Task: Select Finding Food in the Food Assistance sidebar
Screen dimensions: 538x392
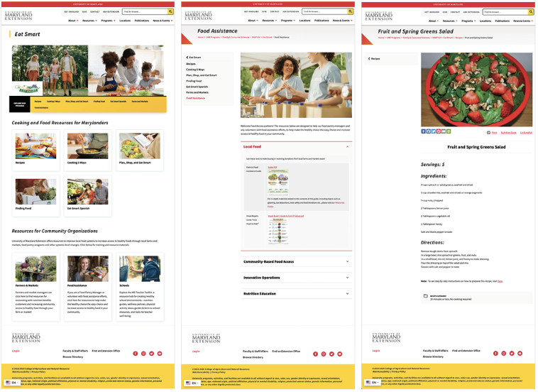Action: pyautogui.click(x=194, y=82)
